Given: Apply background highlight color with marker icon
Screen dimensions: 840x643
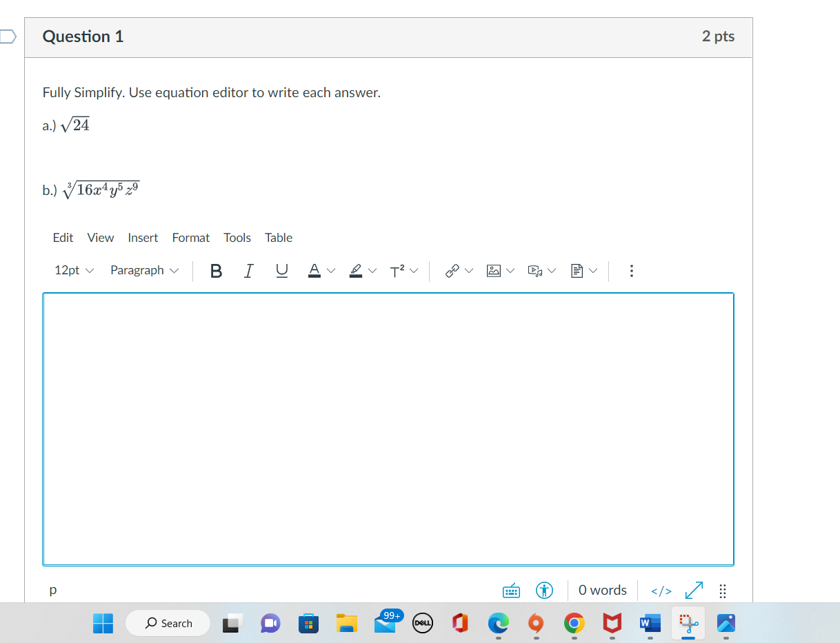Looking at the screenshot, I should point(356,271).
